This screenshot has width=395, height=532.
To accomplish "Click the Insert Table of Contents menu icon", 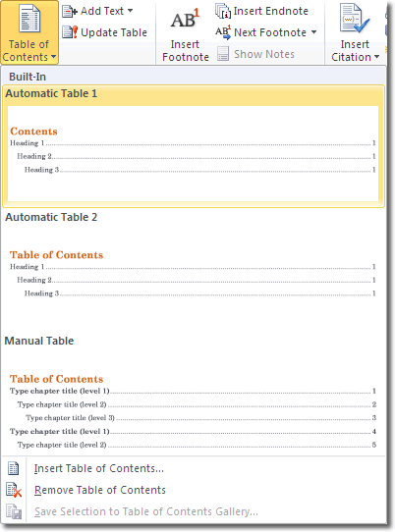I will [x=13, y=468].
